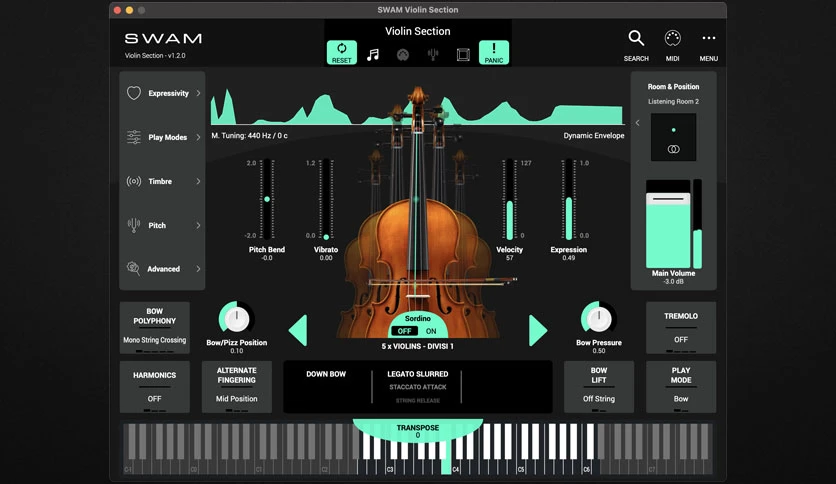Click the DOWN BOW indicator
836x484 pixels.
pos(326,374)
